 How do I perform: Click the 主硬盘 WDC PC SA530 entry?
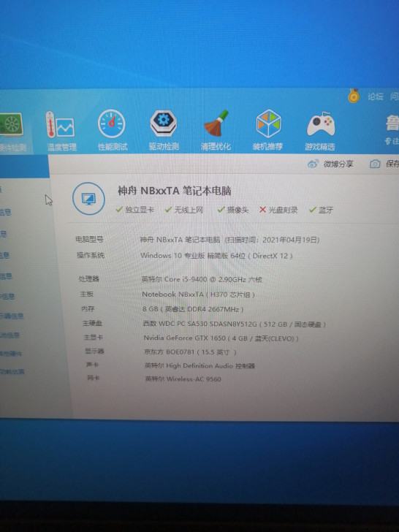tap(234, 324)
